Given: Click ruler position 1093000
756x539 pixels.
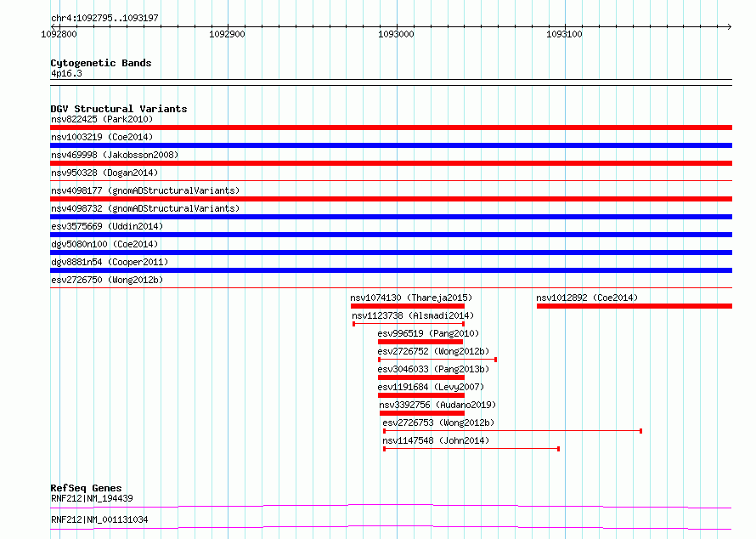Looking at the screenshot, I should pos(396,34).
